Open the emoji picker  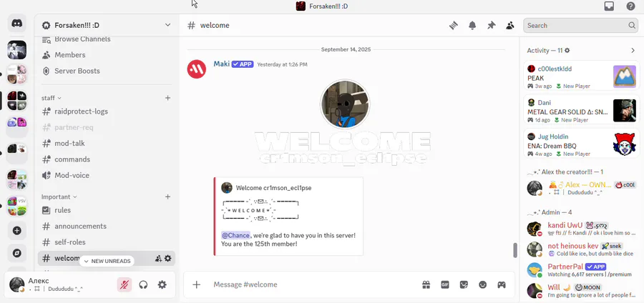coord(482,284)
